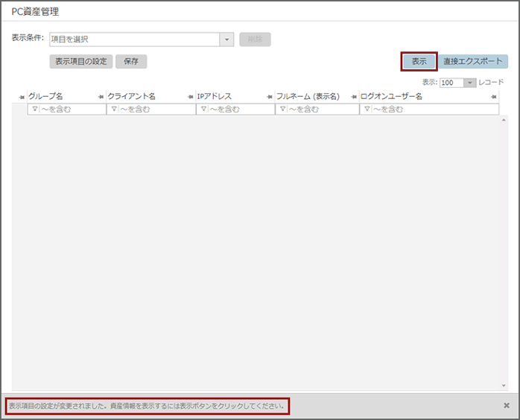Image resolution: width=520 pixels, height=420 pixels.
Task: Click the 表示 button
Action: [419, 61]
